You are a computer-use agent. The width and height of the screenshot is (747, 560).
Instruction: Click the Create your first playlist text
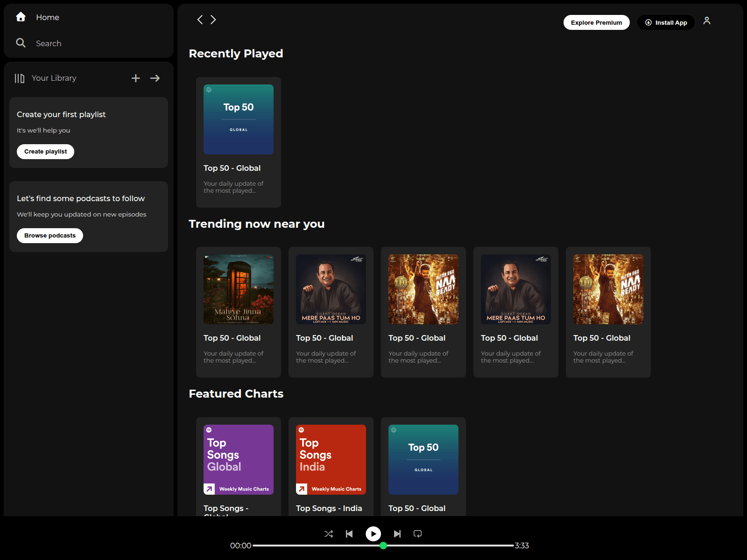click(x=61, y=114)
